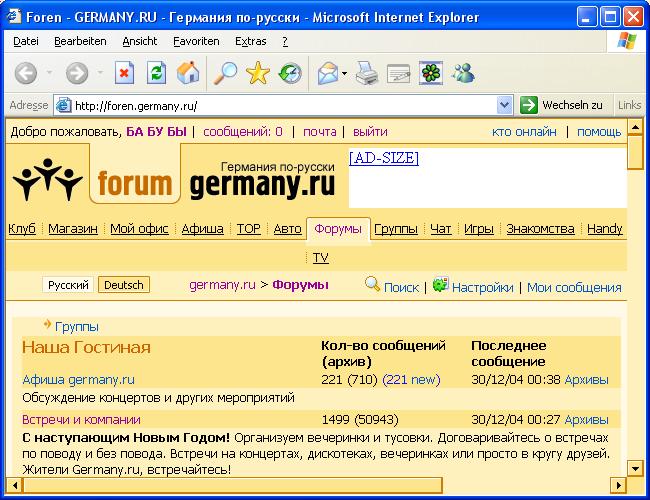Open the Авто navigation link

(287, 228)
